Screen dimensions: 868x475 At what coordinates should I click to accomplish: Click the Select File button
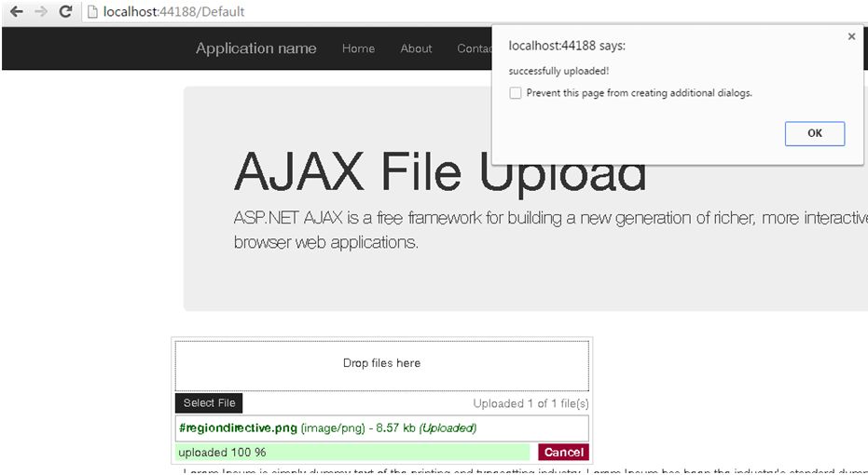[209, 403]
